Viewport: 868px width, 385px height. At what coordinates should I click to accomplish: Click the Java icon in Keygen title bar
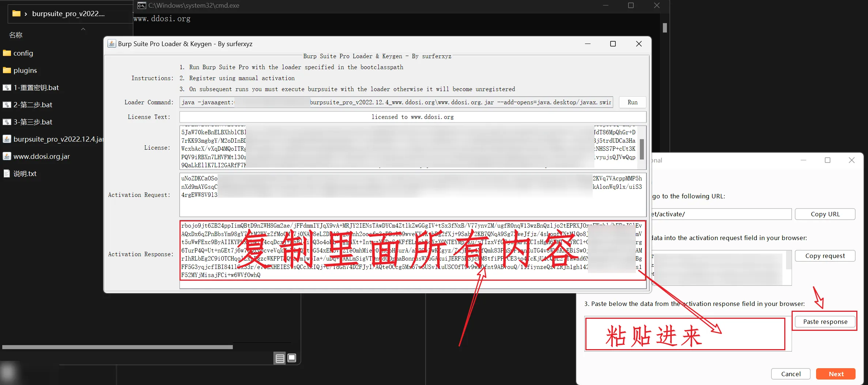point(112,44)
